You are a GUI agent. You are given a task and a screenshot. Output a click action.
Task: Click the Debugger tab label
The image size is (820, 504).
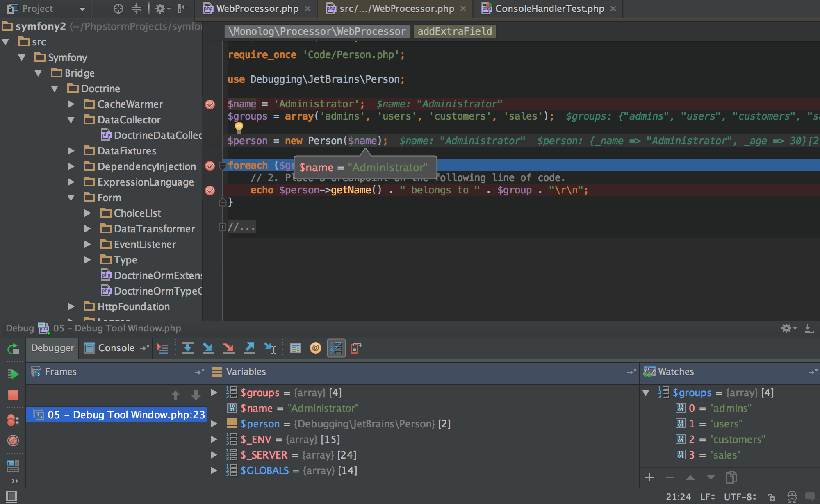[53, 347]
